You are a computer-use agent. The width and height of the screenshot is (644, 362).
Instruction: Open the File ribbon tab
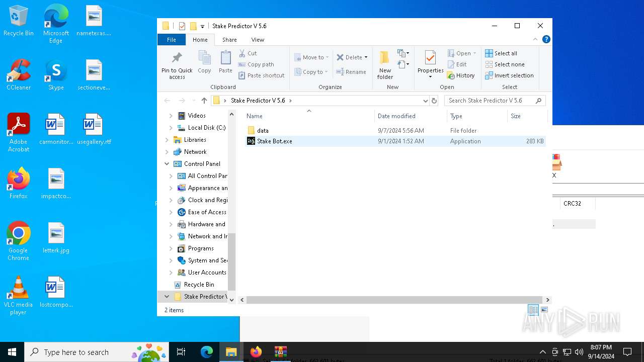[x=172, y=40]
